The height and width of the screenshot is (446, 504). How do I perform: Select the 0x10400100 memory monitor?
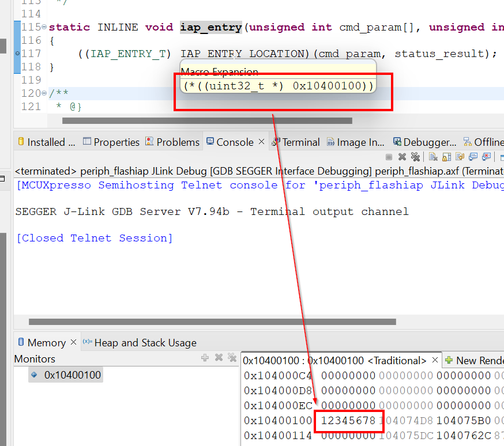point(66,375)
